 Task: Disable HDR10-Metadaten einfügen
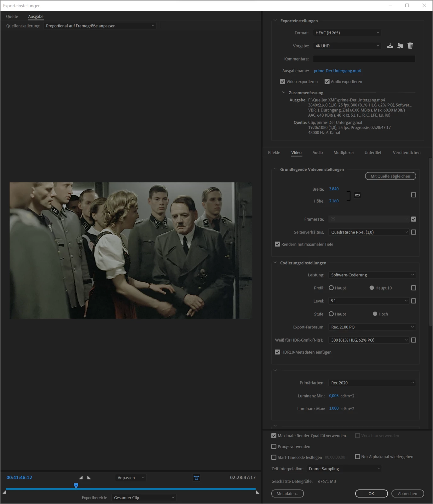click(x=277, y=352)
